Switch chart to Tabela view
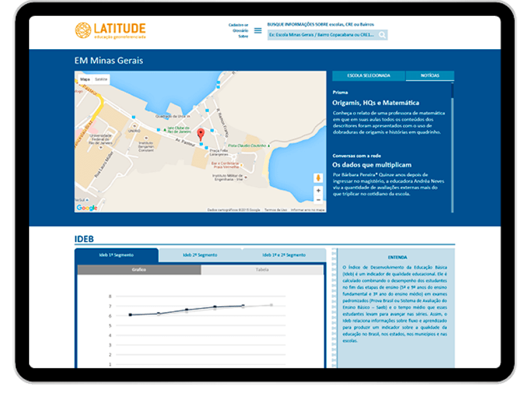 (262, 270)
